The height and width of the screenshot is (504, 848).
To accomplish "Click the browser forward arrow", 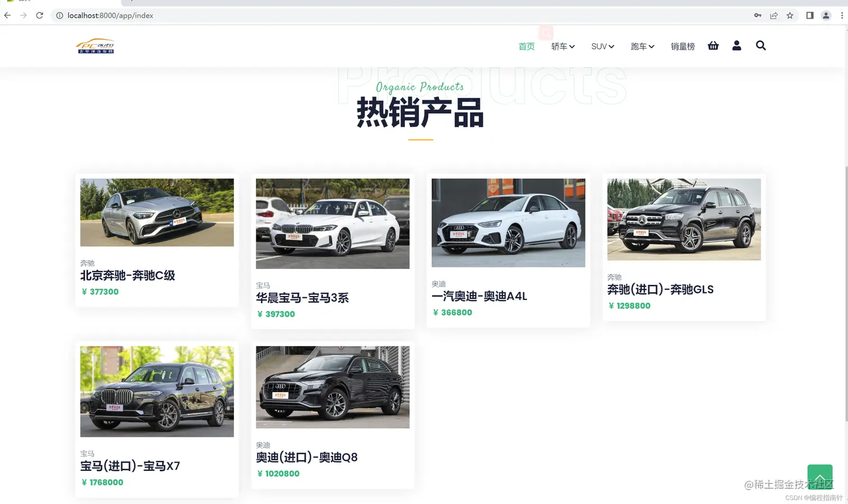I will tap(23, 16).
